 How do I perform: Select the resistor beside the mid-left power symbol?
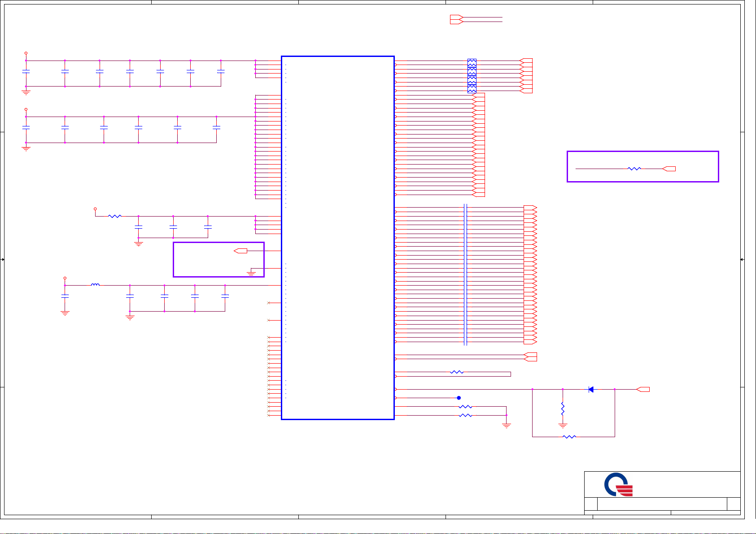pos(115,216)
